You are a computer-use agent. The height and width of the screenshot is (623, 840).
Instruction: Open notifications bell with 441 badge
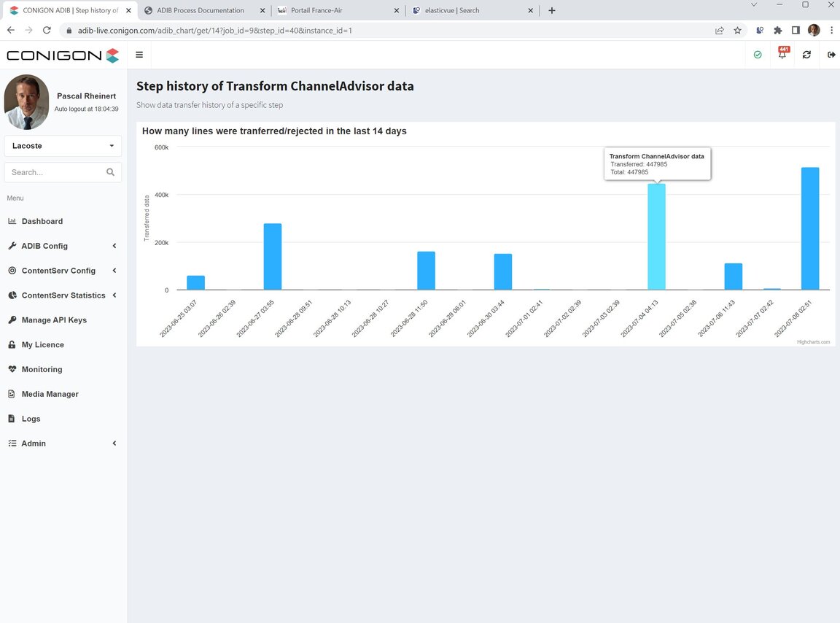(782, 53)
